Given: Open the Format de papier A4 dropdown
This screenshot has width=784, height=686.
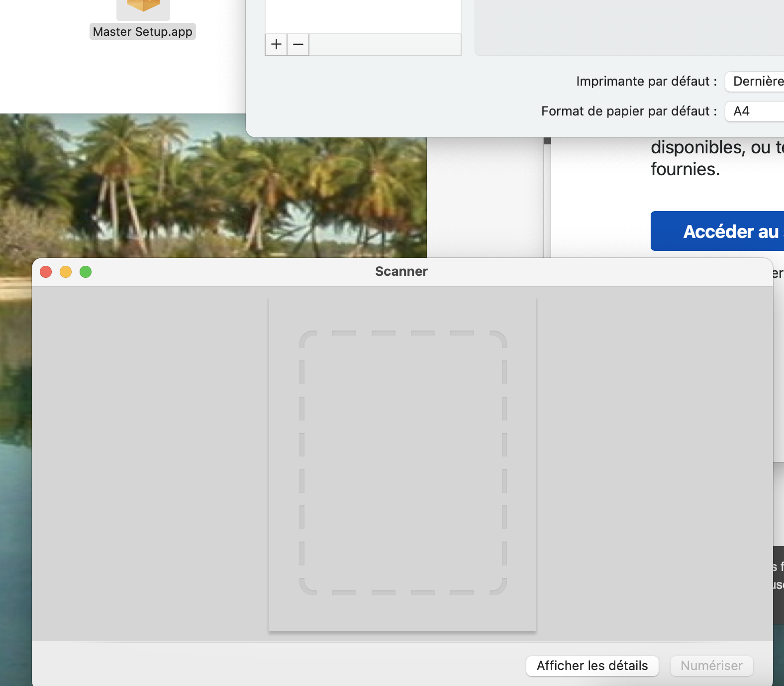Looking at the screenshot, I should coord(755,111).
